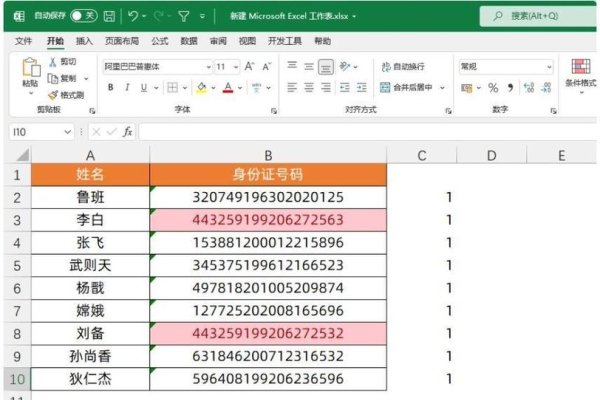Open font group dialog launcher
The image size is (600, 400).
[x=274, y=111]
